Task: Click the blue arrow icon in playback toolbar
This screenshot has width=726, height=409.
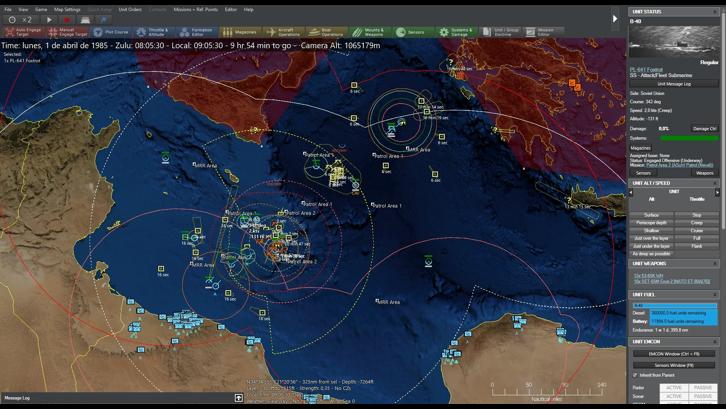Action: (x=103, y=20)
